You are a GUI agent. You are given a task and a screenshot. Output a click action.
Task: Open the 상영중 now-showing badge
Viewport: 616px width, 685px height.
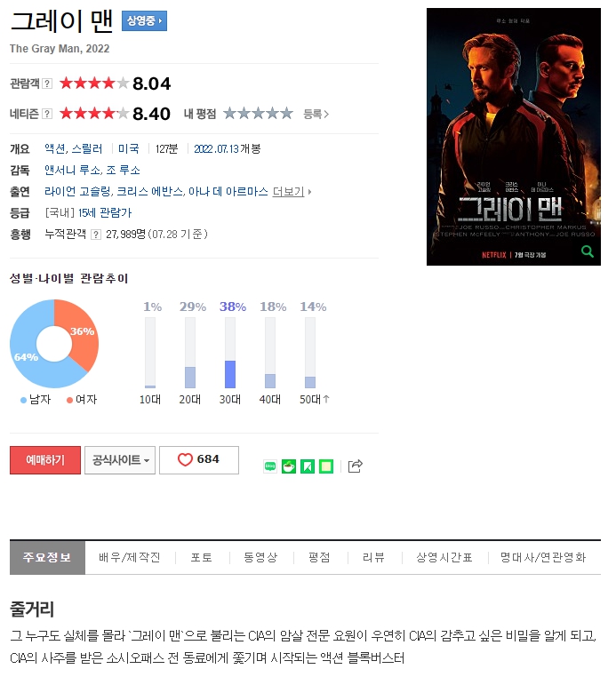point(144,20)
